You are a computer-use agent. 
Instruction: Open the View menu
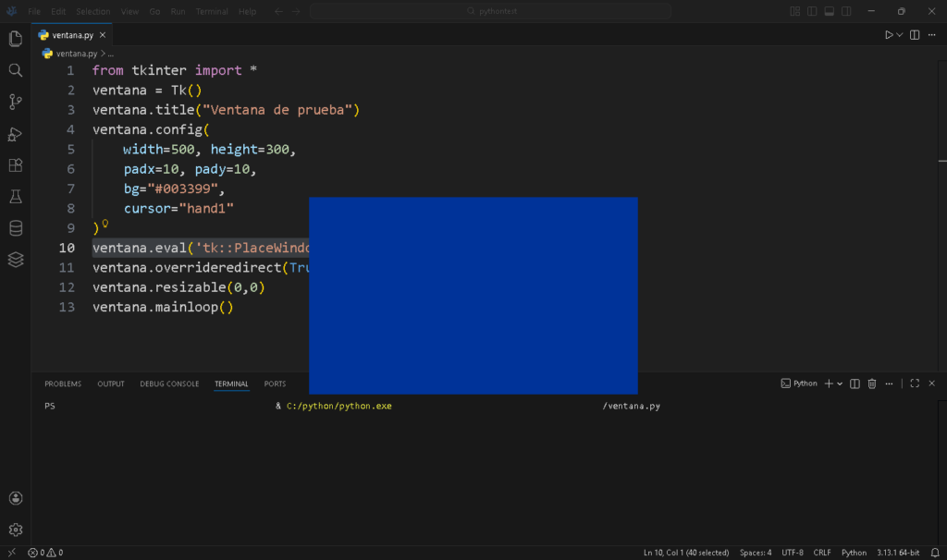coord(129,11)
